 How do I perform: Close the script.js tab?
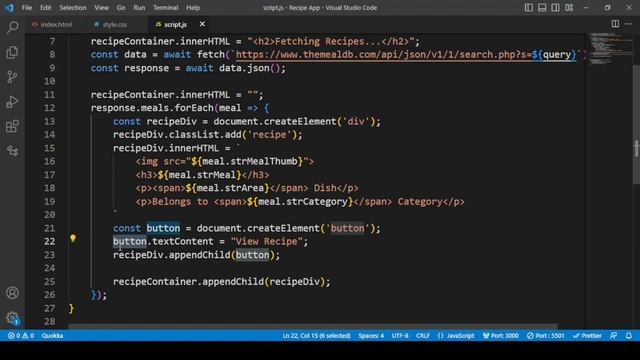202,24
